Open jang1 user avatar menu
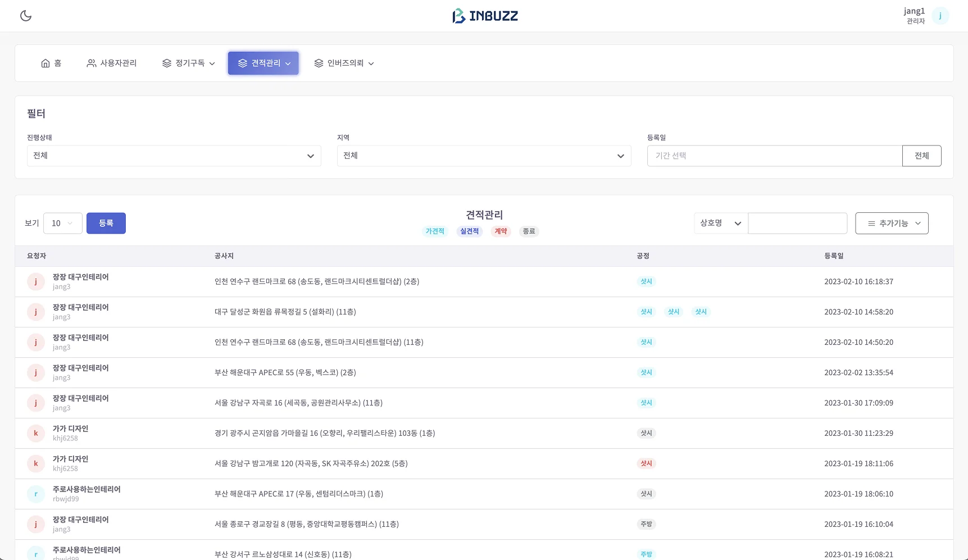This screenshot has height=560, width=968. tap(940, 16)
